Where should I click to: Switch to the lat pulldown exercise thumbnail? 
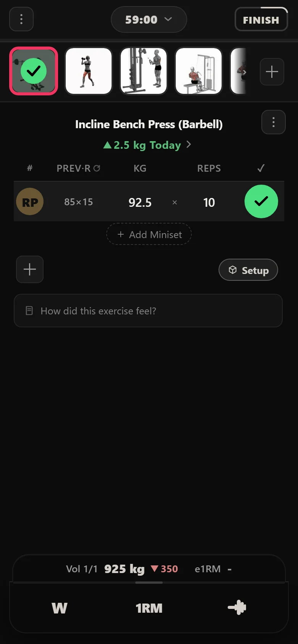[x=199, y=71]
